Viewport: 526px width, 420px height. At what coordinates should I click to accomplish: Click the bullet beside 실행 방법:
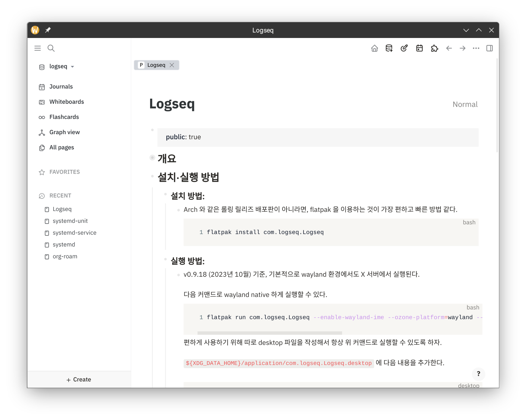165,259
